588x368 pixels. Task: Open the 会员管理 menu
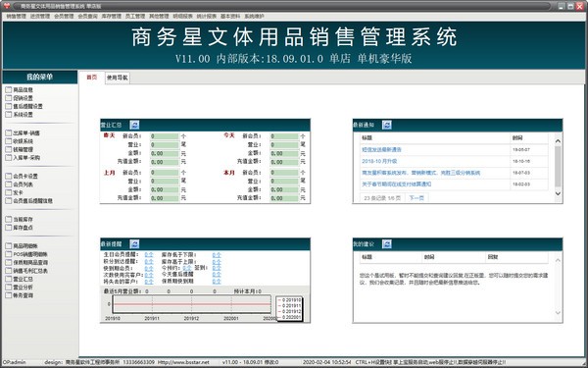(x=64, y=16)
